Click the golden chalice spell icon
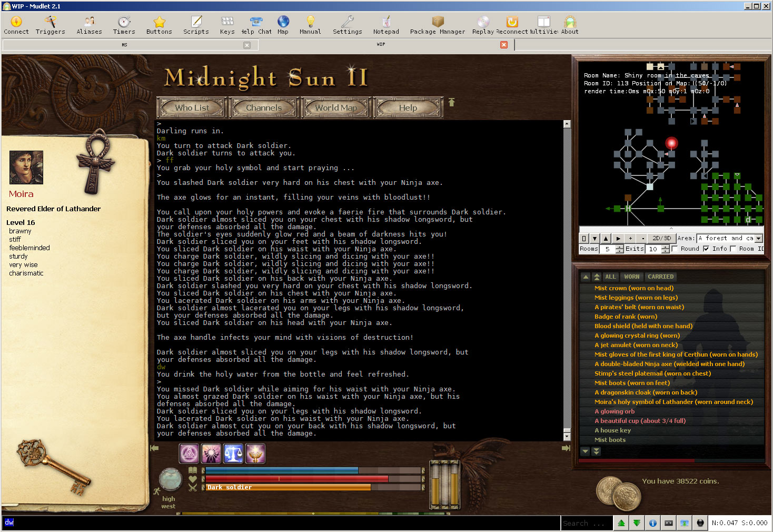 coord(255,454)
